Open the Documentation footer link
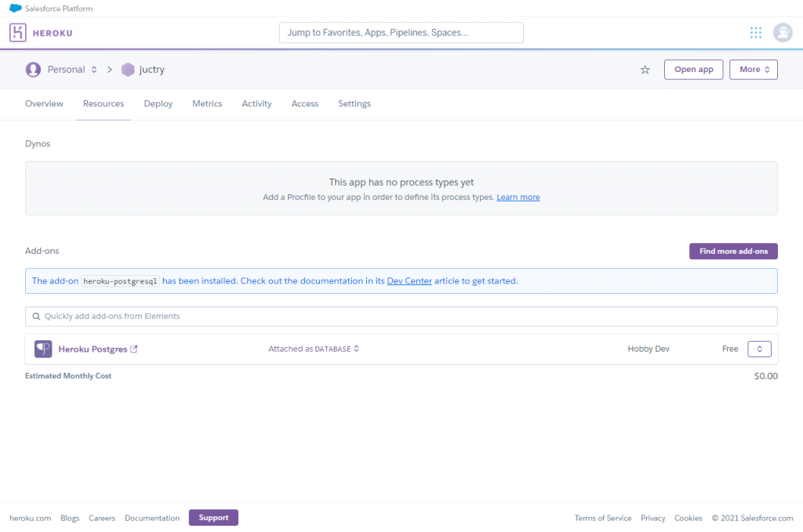Screen dimensions: 803x532 coord(152,518)
